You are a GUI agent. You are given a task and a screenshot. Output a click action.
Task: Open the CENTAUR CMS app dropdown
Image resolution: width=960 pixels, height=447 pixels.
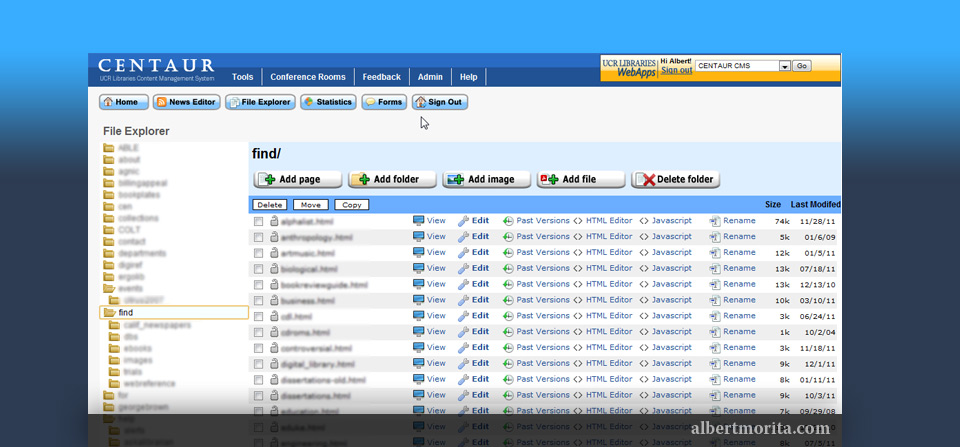(x=784, y=66)
